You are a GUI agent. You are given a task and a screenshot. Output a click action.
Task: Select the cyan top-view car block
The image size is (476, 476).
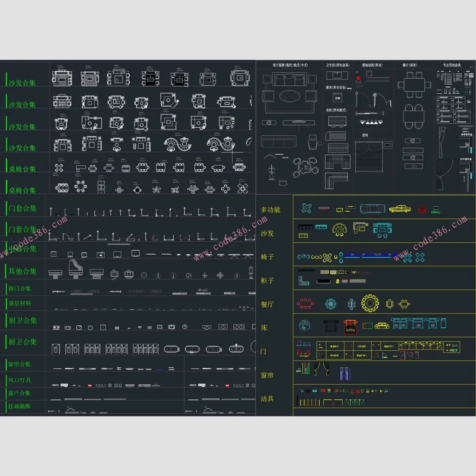pyautogui.click(x=372, y=208)
